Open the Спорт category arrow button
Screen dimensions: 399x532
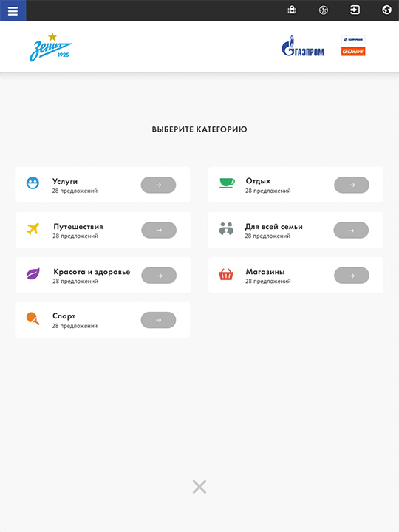[158, 320]
